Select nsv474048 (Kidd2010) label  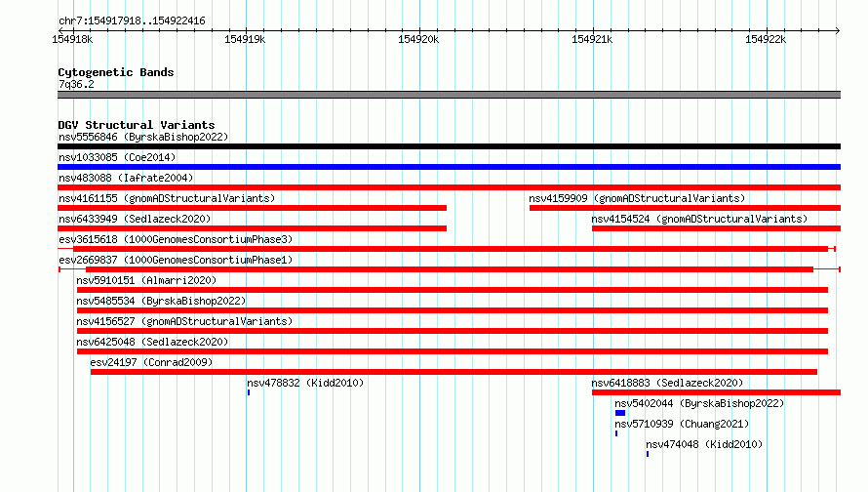click(704, 444)
